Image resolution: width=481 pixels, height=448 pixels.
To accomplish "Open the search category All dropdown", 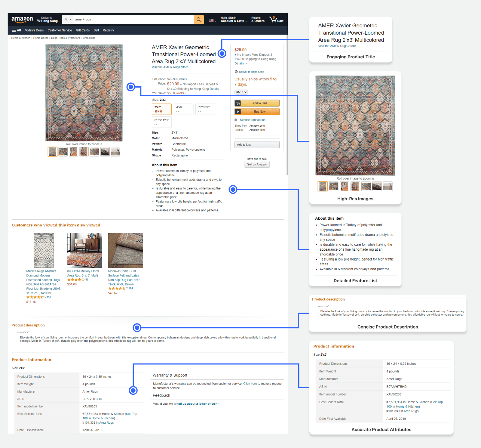I will click(x=68, y=20).
